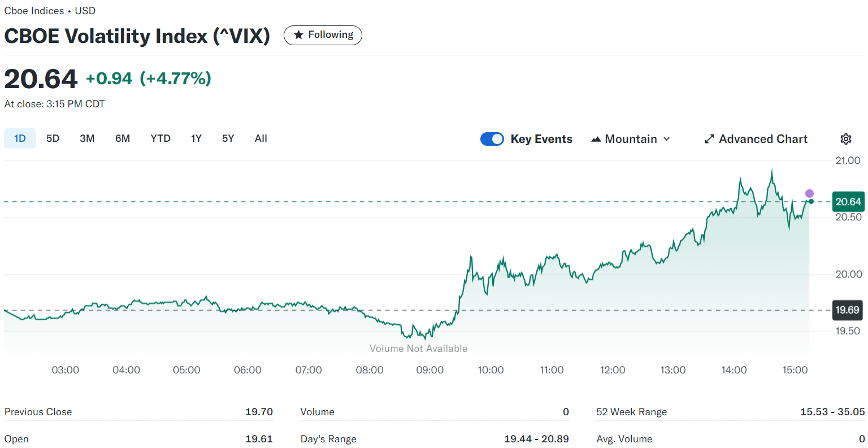
Task: Choose the 6M range tab
Action: (123, 138)
